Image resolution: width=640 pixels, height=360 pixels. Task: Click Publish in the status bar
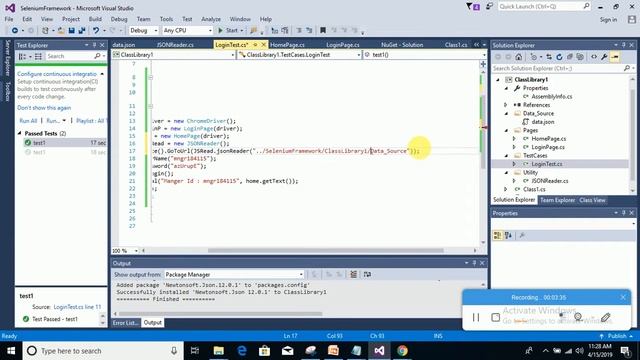coord(617,336)
